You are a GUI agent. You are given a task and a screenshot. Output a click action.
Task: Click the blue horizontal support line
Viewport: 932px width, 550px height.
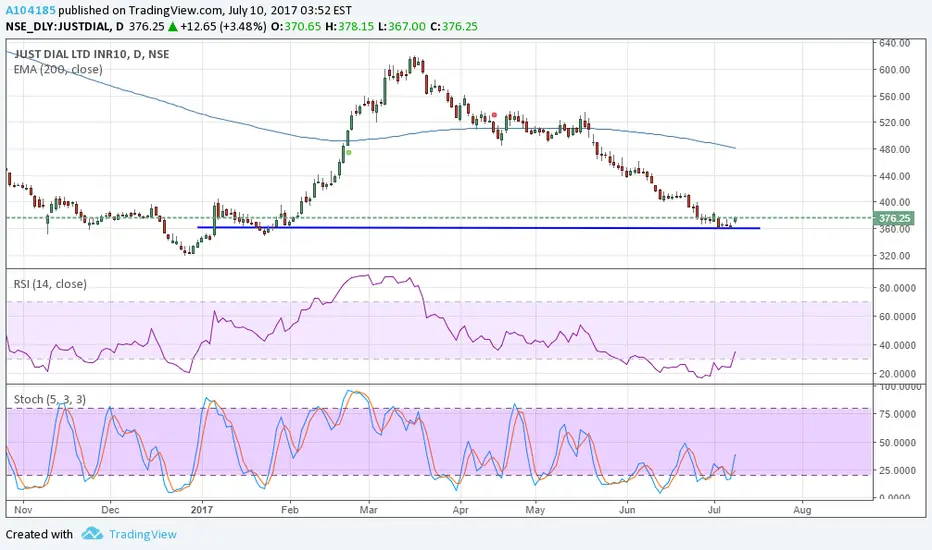(x=478, y=228)
